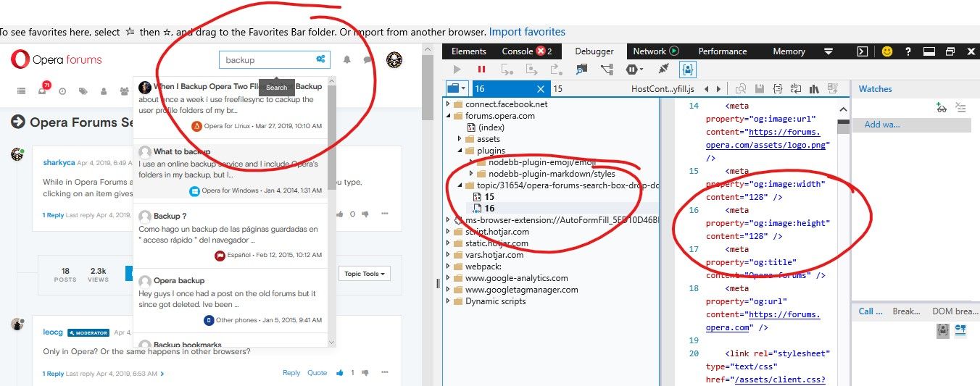This screenshot has height=386, width=980.
Task: Toggle the highlighted Just My Code icon
Action: 687,70
